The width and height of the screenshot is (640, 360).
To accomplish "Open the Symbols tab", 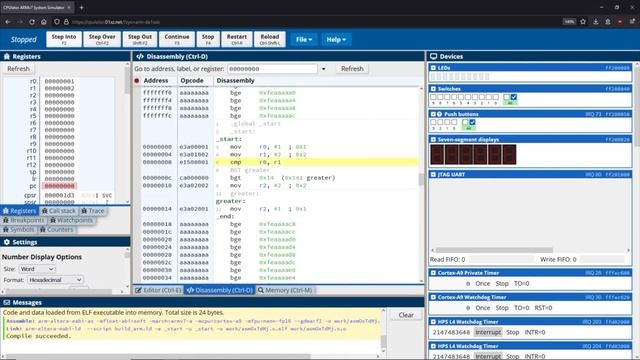I will click(19, 229).
